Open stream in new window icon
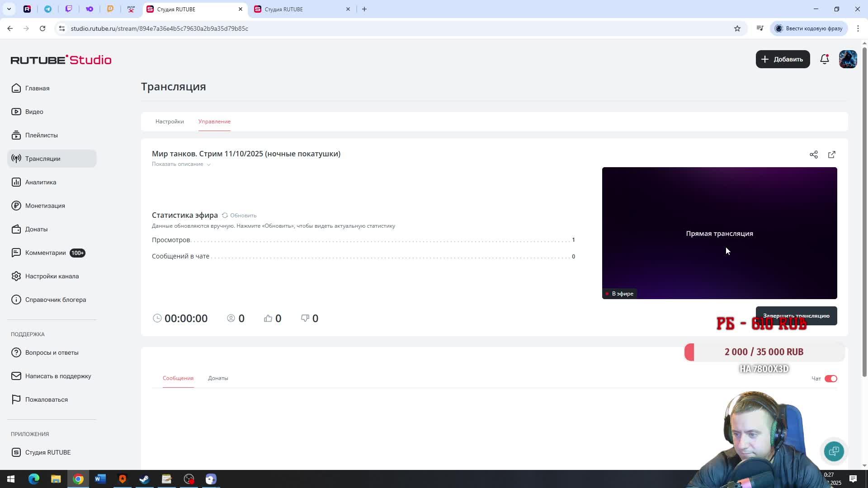 point(831,155)
